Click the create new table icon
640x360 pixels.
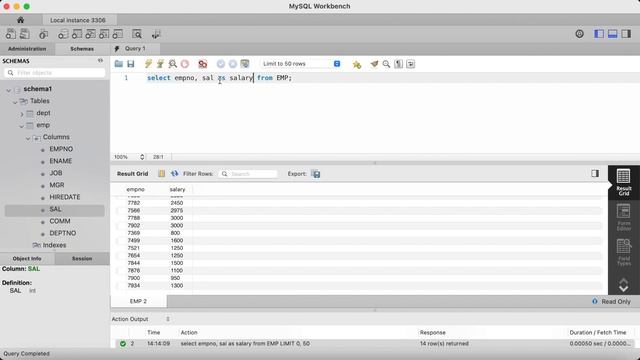(x=77, y=34)
